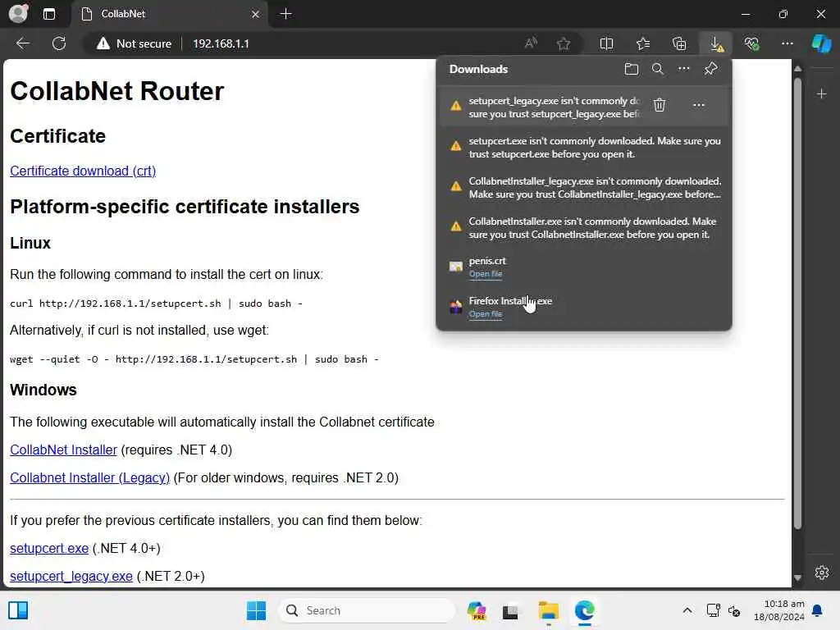Open network status tray icon
The width and height of the screenshot is (840, 630).
point(713,610)
